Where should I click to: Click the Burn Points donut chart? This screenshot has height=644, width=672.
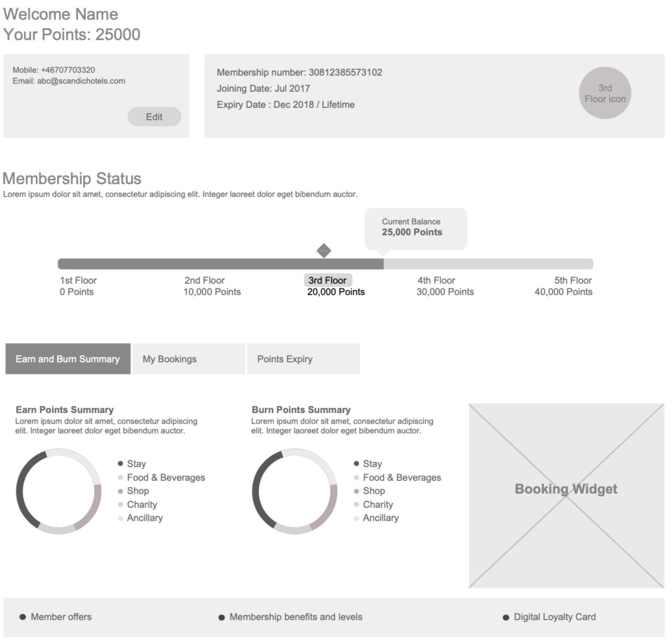[255, 491]
